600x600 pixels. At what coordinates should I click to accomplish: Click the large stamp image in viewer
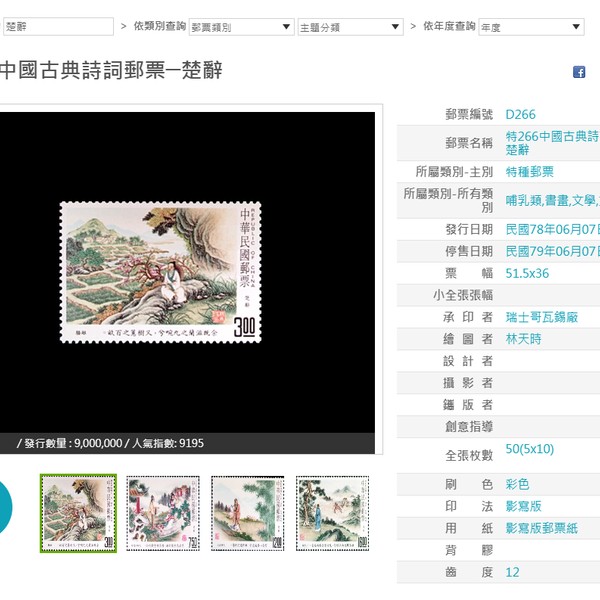[161, 272]
